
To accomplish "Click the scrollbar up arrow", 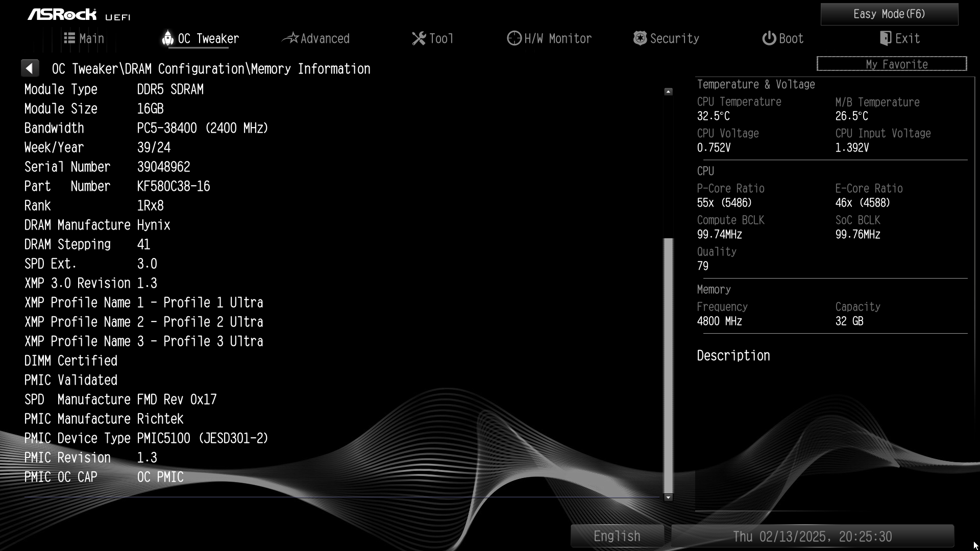I will click(x=668, y=92).
